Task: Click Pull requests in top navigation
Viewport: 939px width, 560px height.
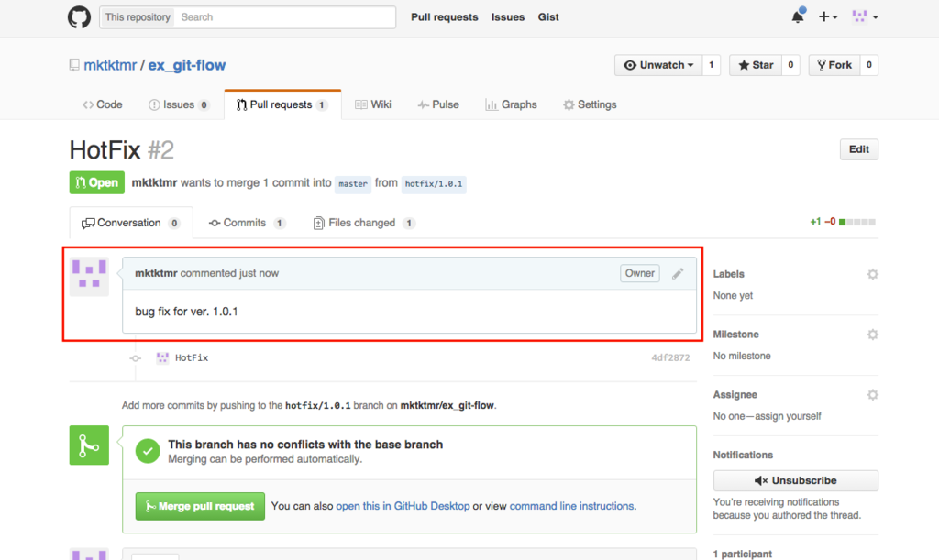Action: pos(445,17)
